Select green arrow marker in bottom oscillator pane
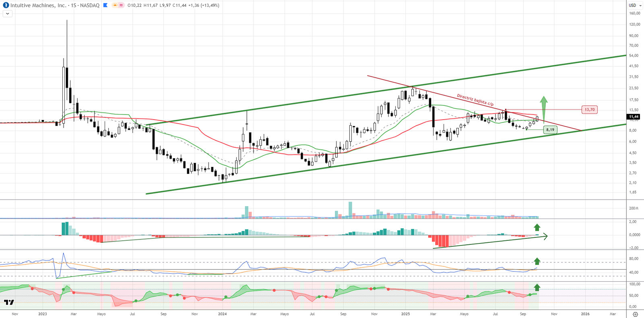 point(537,287)
